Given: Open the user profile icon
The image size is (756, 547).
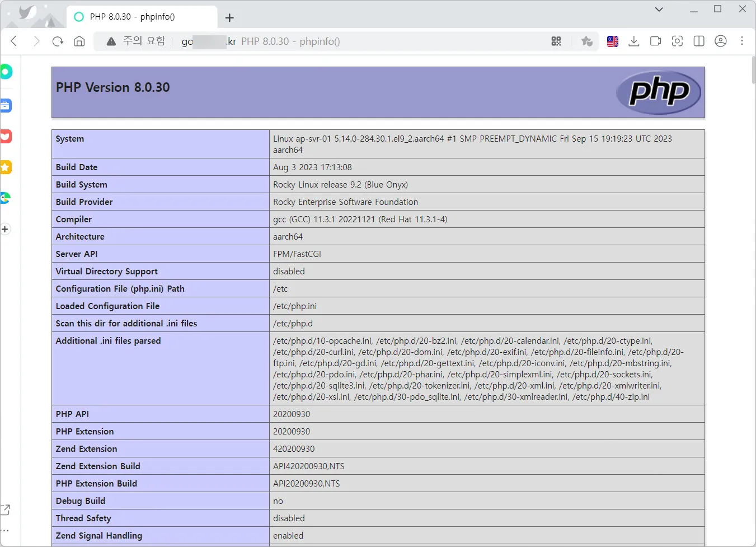Looking at the screenshot, I should tap(721, 41).
